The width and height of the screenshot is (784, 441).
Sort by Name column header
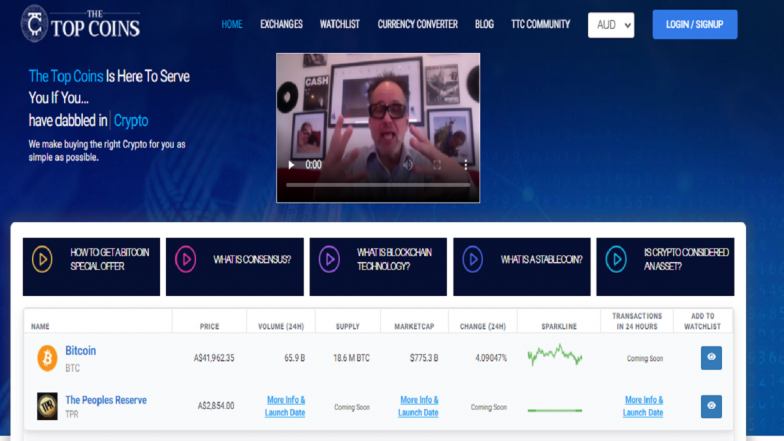pyautogui.click(x=40, y=326)
